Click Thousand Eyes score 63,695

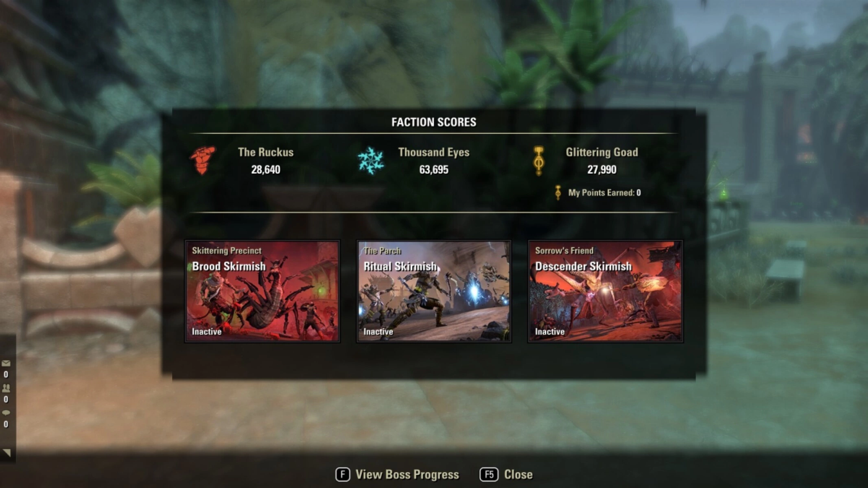pyautogui.click(x=434, y=170)
